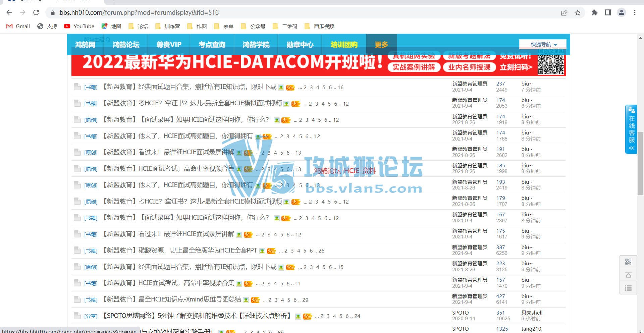This screenshot has width=644, height=333.
Task: Open the 在线客服 side widget
Action: tap(631, 129)
